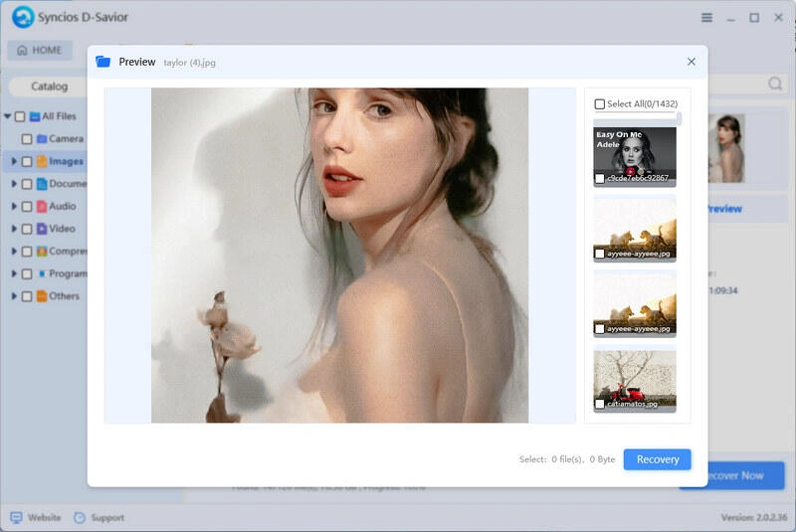Expand the Audio tree node
This screenshot has height=532, width=796.
point(14,207)
